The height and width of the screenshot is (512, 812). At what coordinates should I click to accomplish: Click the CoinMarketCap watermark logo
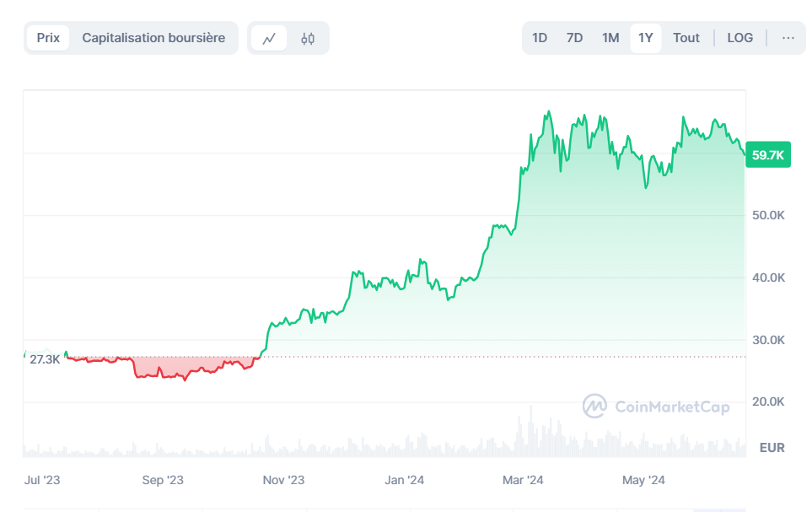[656, 407]
